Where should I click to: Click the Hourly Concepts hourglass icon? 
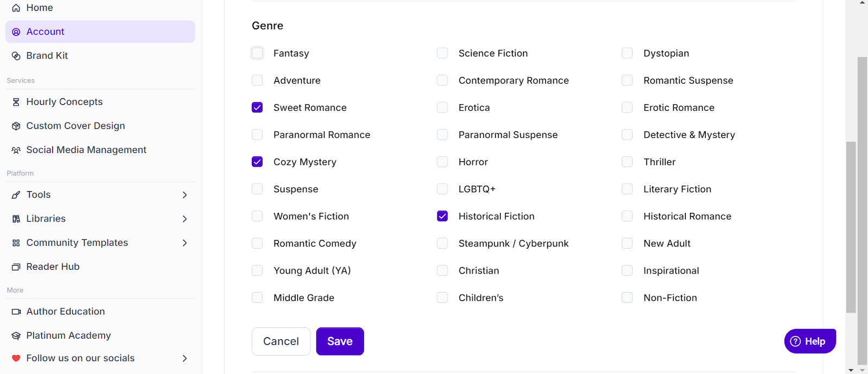pos(16,102)
